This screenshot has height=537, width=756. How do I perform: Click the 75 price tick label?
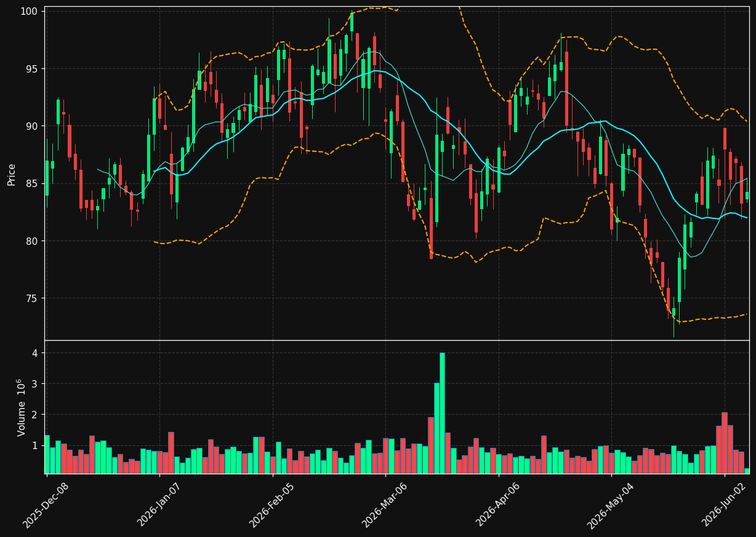point(32,298)
